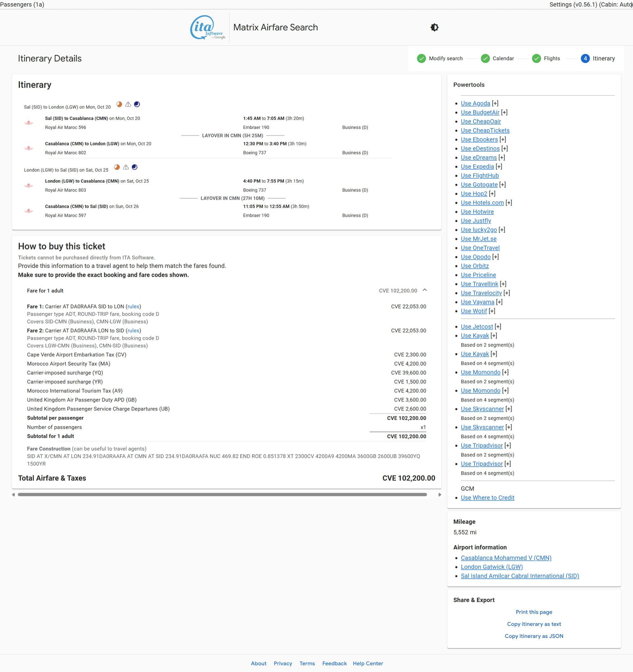Open Settings (v0.56.1) at top right
633x672 pixels.
[573, 4]
